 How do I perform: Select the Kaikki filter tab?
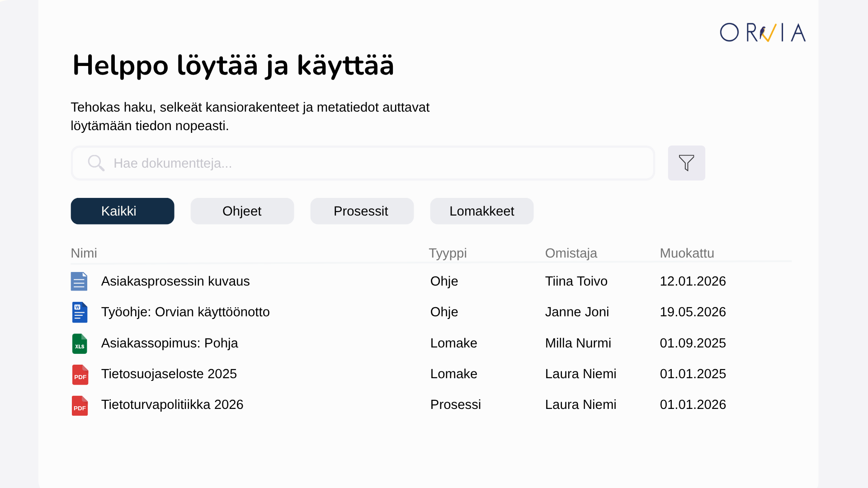pyautogui.click(x=123, y=211)
